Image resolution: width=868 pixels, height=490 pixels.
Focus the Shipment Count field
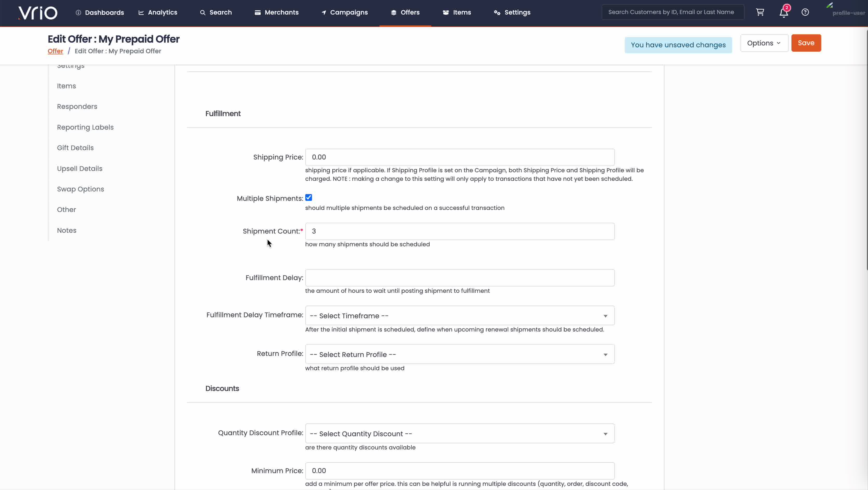pyautogui.click(x=460, y=231)
